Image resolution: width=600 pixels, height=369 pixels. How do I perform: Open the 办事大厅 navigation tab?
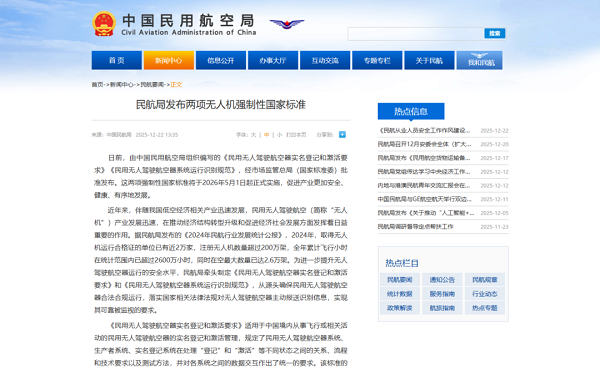click(273, 60)
